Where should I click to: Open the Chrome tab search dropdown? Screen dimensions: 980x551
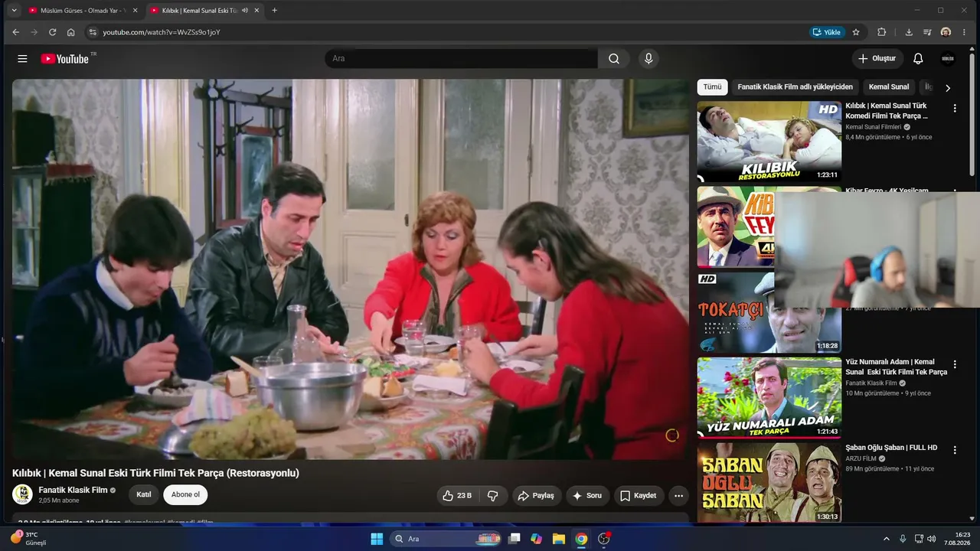coord(13,11)
